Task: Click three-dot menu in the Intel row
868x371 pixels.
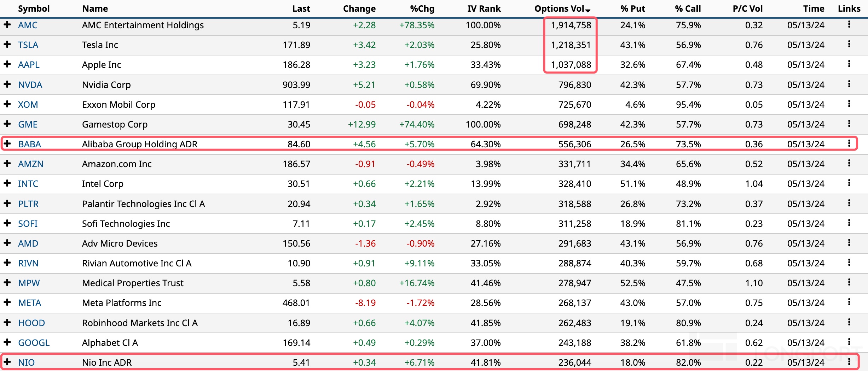Action: pos(849,183)
